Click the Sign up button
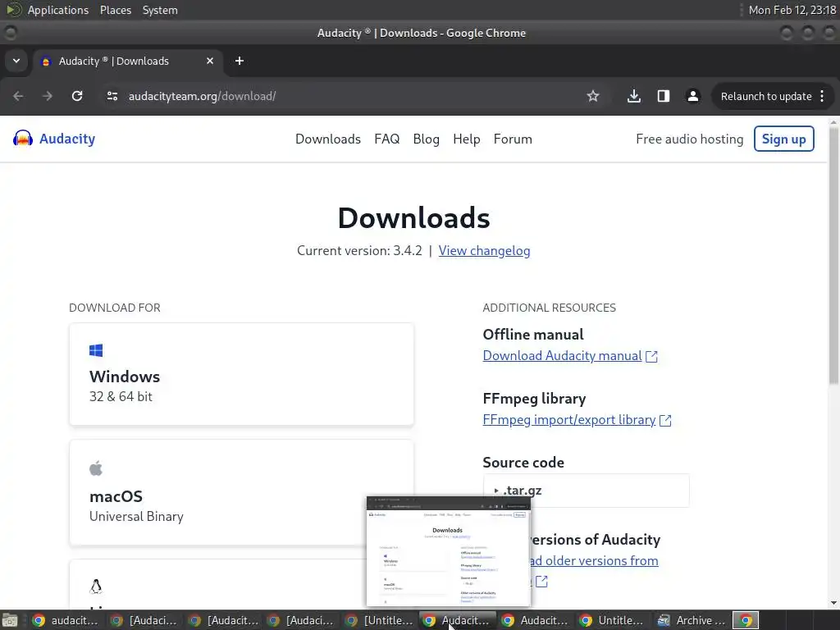Screen dimensions: 840x630 783,139
